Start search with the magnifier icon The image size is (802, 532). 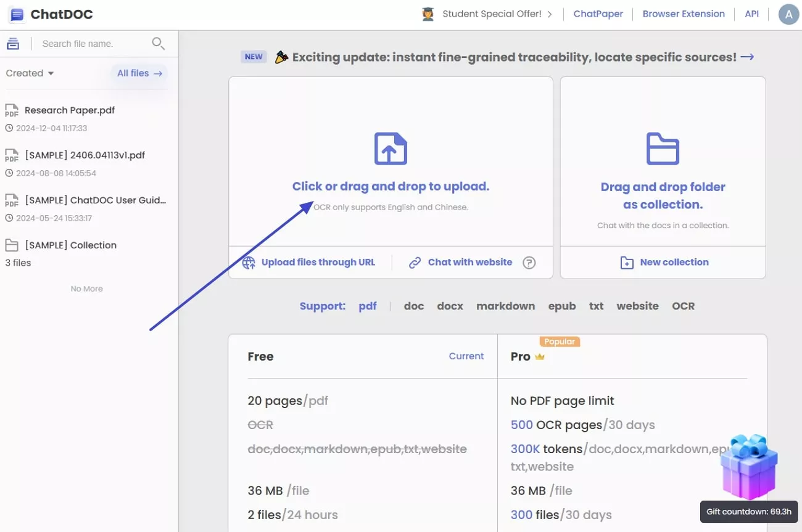click(x=158, y=44)
